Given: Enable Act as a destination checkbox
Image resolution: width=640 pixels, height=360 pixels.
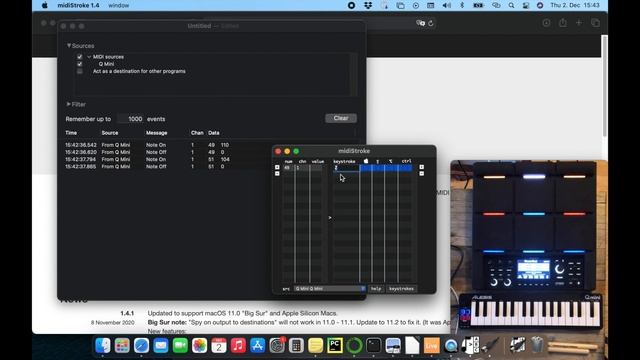Looking at the screenshot, I should (80, 71).
